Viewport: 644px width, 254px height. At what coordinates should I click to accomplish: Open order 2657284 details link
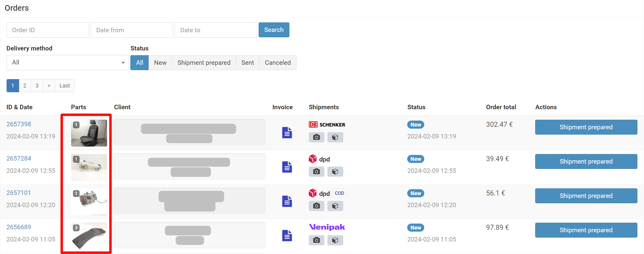tap(19, 158)
